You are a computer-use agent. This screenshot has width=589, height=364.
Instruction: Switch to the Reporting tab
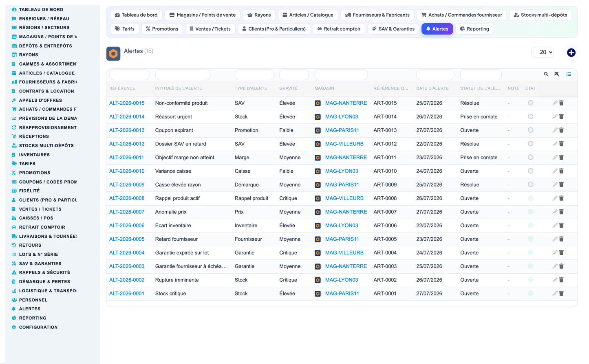(474, 29)
